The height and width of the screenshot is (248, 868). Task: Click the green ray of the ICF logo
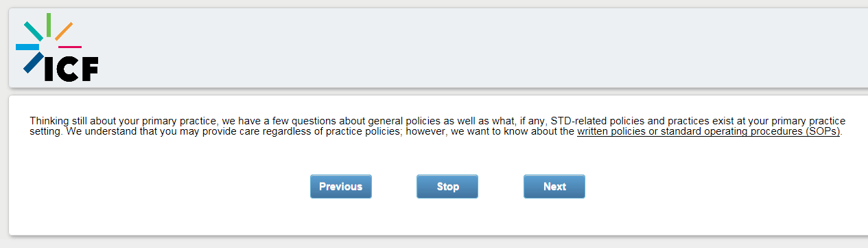tap(48, 25)
